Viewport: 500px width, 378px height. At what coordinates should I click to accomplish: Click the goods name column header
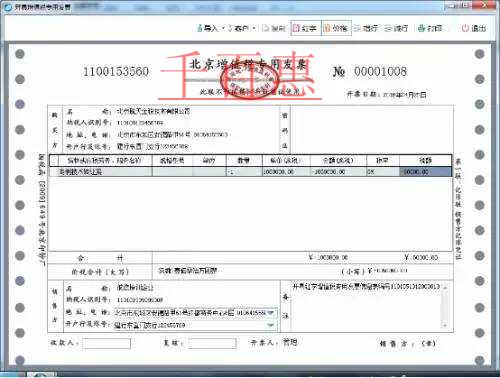tap(105, 161)
